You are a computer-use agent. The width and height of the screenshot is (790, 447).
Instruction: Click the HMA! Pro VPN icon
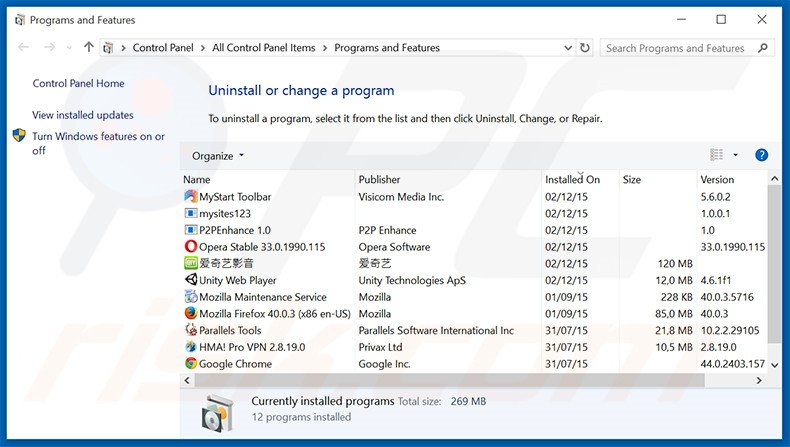pyautogui.click(x=190, y=347)
